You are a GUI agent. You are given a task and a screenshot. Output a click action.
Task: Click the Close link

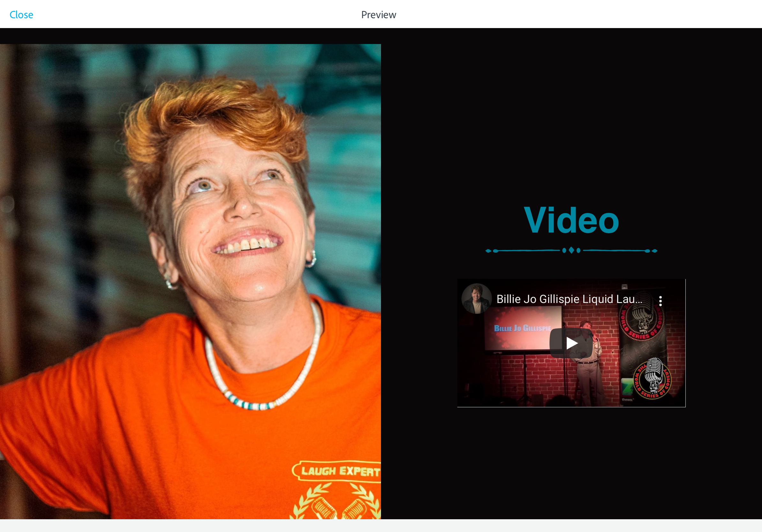click(21, 15)
